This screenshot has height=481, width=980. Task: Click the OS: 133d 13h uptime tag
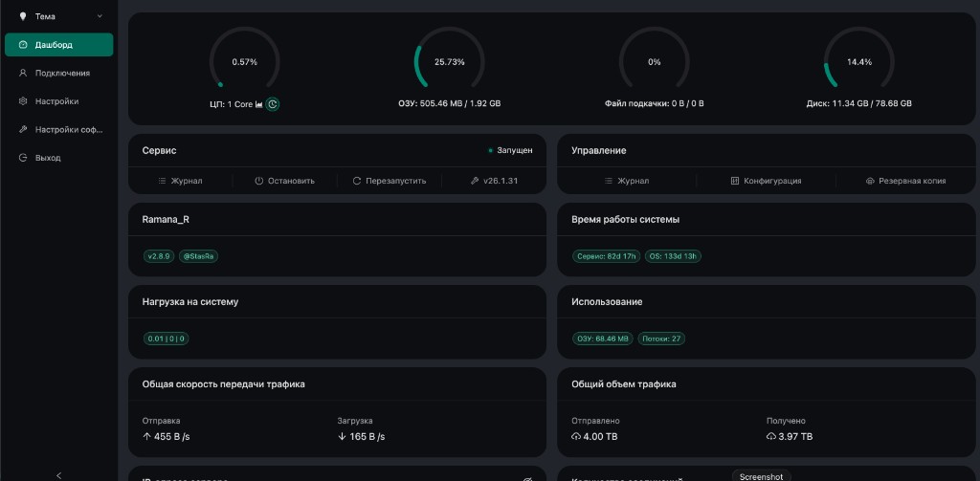pyautogui.click(x=673, y=256)
